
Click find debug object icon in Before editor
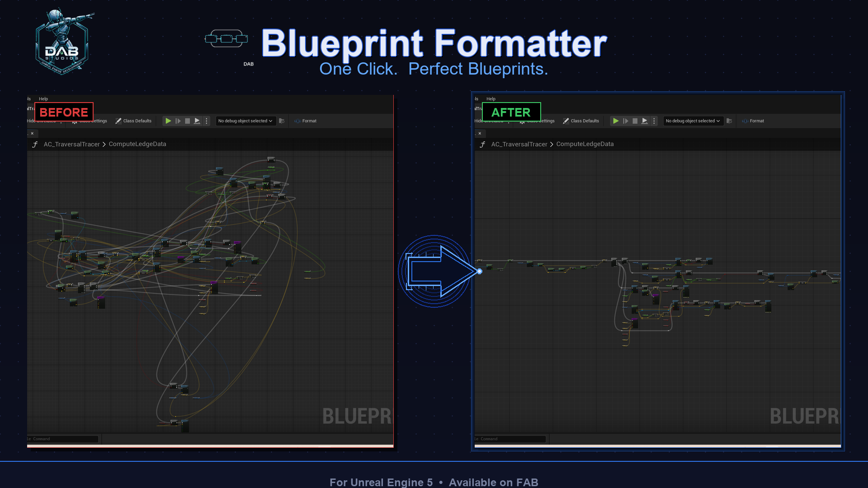click(282, 121)
